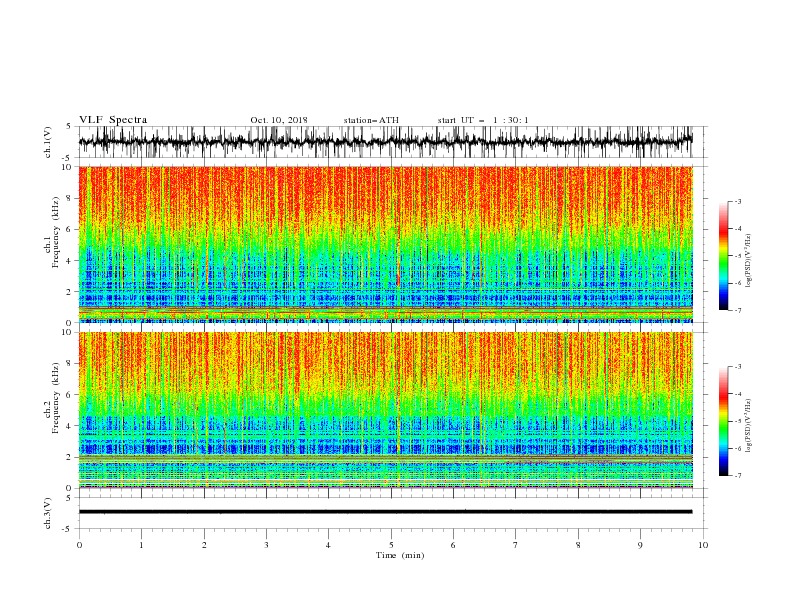Click the "5" minute tick on time axis

(x=391, y=545)
